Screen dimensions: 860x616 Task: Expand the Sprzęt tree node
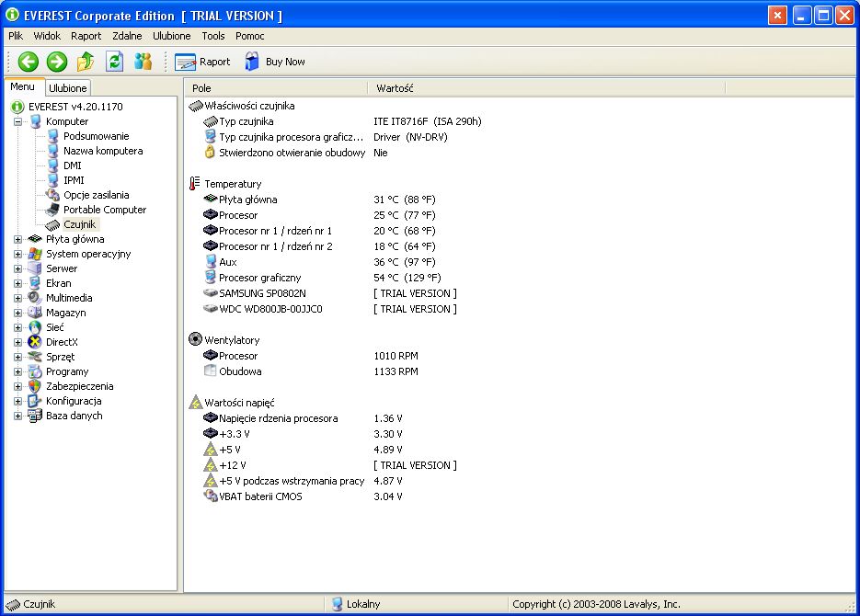coord(18,358)
